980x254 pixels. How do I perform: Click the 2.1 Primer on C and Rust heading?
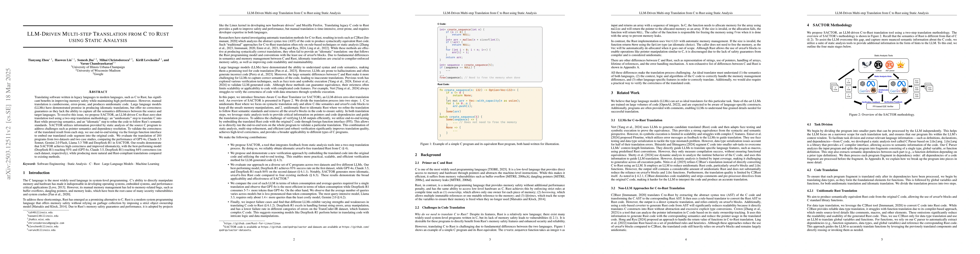click(x=434, y=163)
